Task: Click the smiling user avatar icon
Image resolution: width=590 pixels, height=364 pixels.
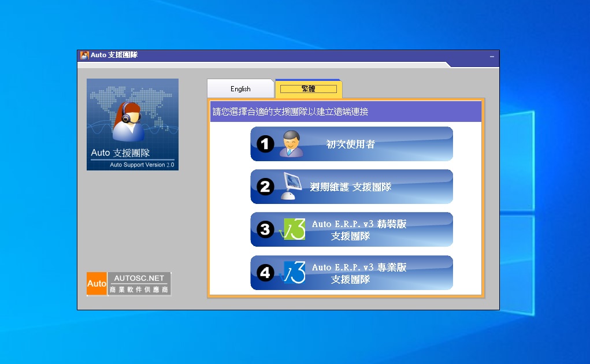Action: (x=291, y=144)
